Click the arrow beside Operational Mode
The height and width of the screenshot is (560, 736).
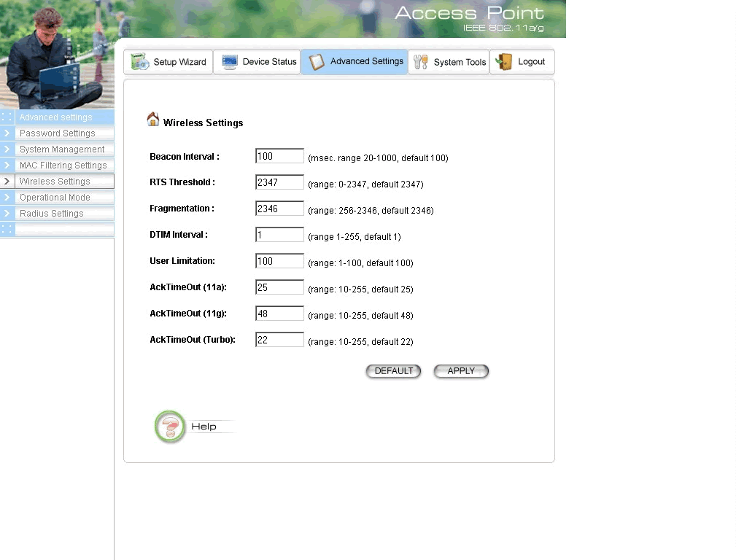click(7, 197)
